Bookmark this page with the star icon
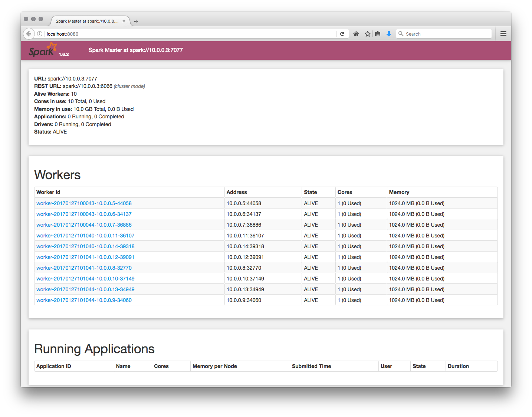The image size is (532, 417). (x=368, y=34)
